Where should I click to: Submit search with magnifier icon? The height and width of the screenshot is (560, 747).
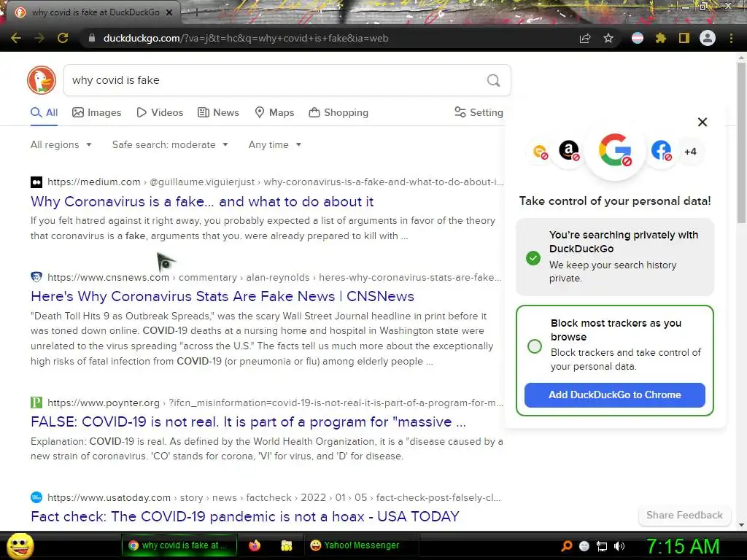tap(494, 80)
